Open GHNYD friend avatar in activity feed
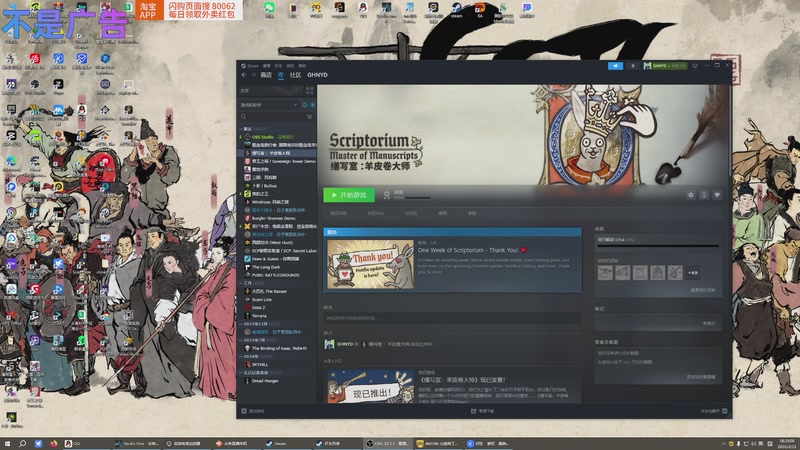This screenshot has height=450, width=800. [330, 344]
